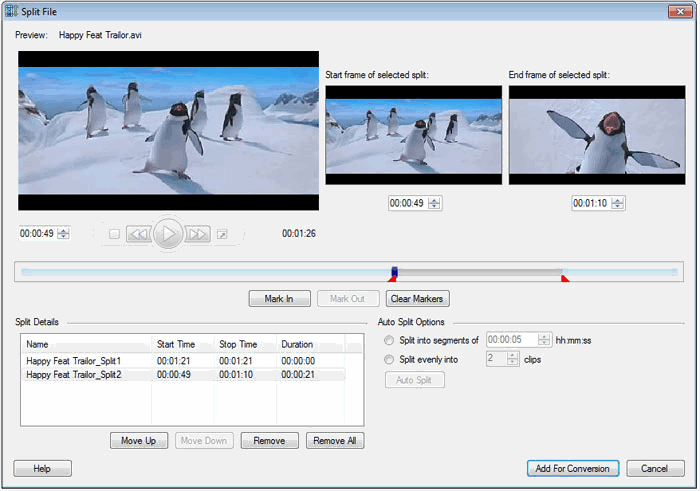Select the 'Split into segments of' radio option
This screenshot has width=700, height=491.
tap(390, 340)
